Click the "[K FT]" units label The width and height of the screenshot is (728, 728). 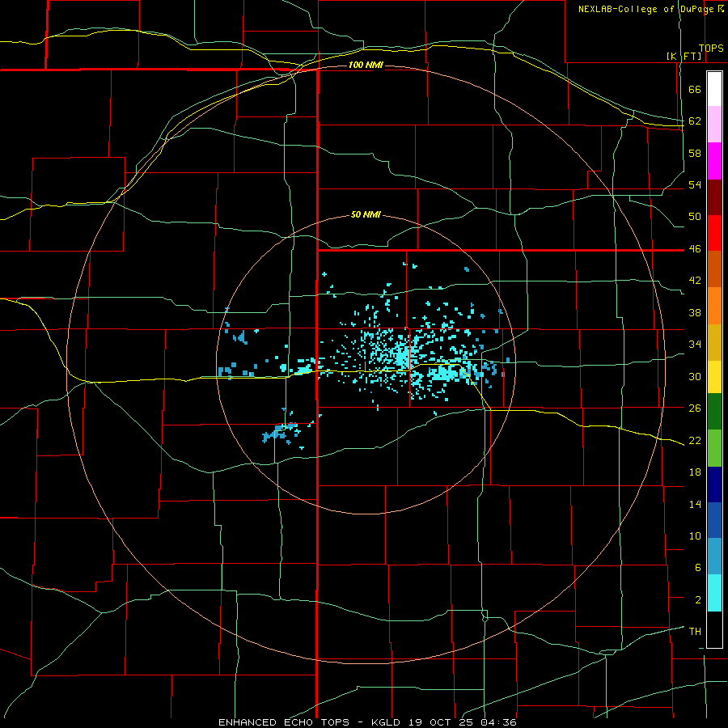(x=684, y=57)
